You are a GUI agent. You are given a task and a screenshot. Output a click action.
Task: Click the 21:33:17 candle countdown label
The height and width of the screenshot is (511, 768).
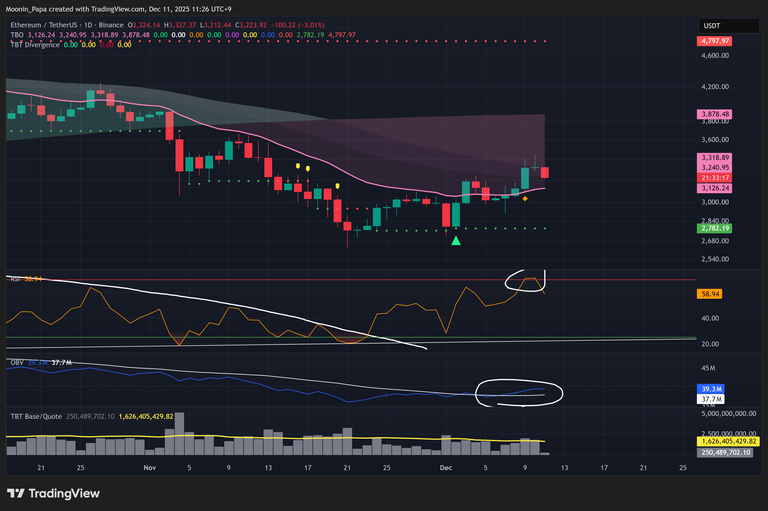coord(715,178)
